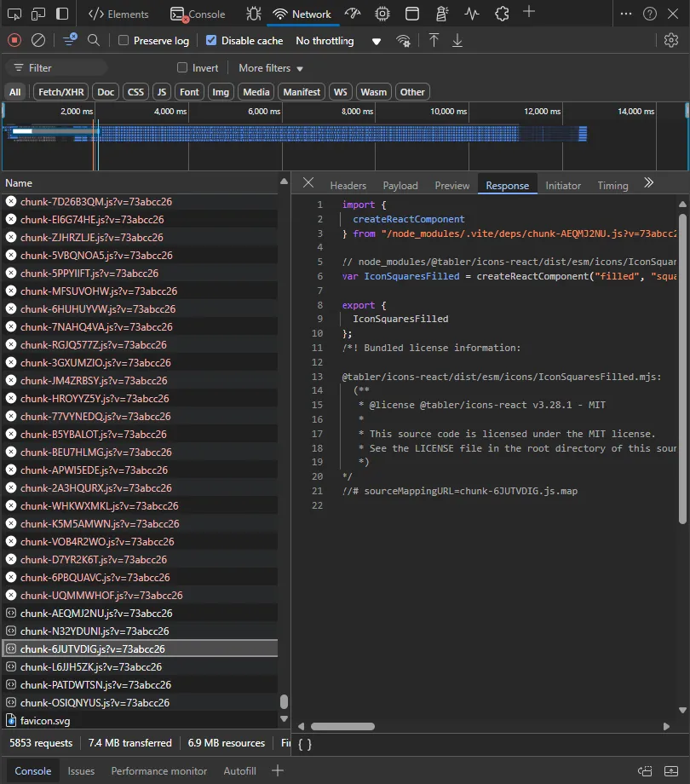Image resolution: width=690 pixels, height=784 pixels.
Task: Filter by WS requests
Action: tap(340, 92)
